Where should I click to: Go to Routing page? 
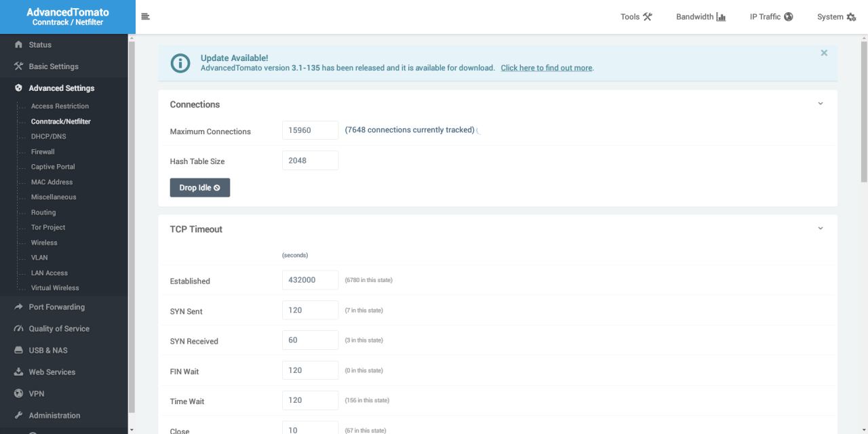[x=43, y=212]
